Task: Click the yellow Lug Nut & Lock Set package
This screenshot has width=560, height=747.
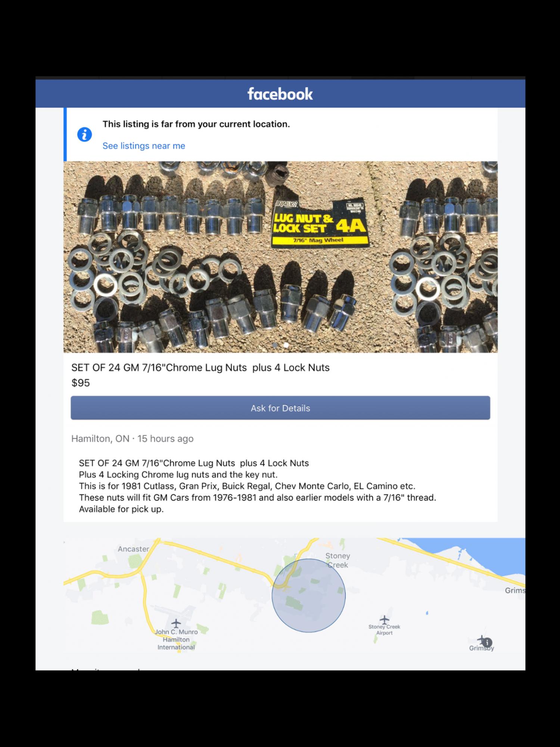Action: (x=320, y=223)
